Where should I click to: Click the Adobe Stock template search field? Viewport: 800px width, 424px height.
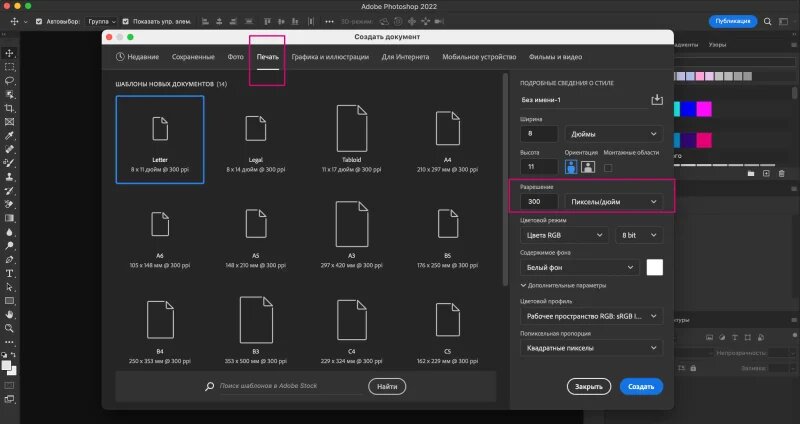coord(290,386)
